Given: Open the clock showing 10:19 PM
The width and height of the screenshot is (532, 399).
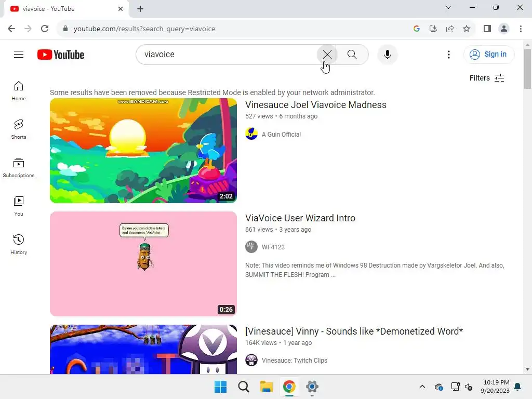Looking at the screenshot, I should 495,387.
